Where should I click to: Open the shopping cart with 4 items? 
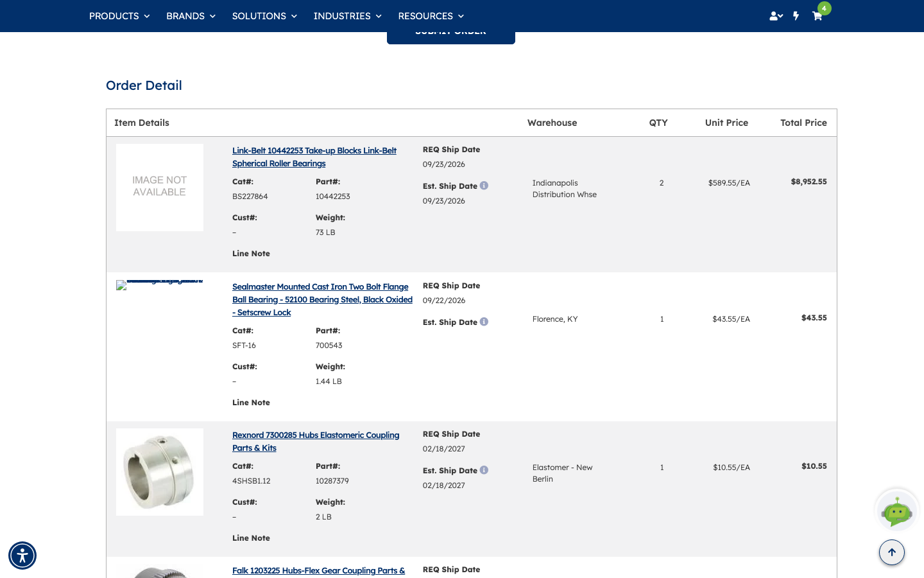pyautogui.click(x=817, y=16)
